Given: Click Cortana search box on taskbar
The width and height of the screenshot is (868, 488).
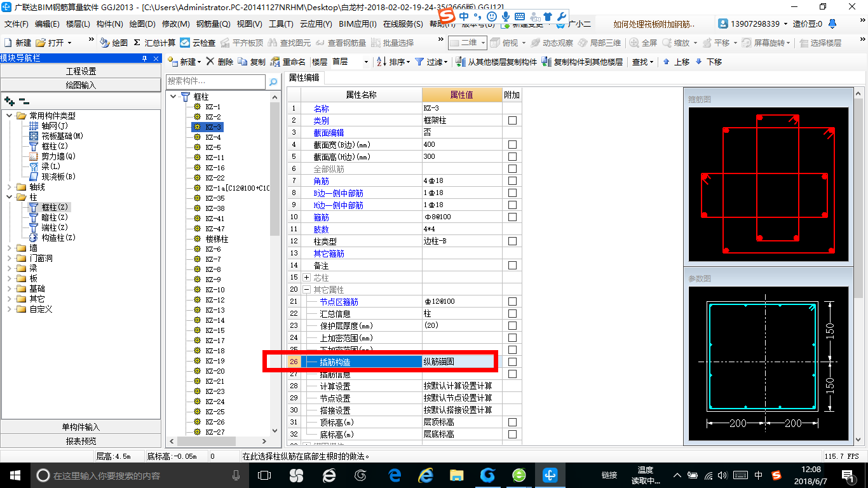Looking at the screenshot, I should (139, 475).
